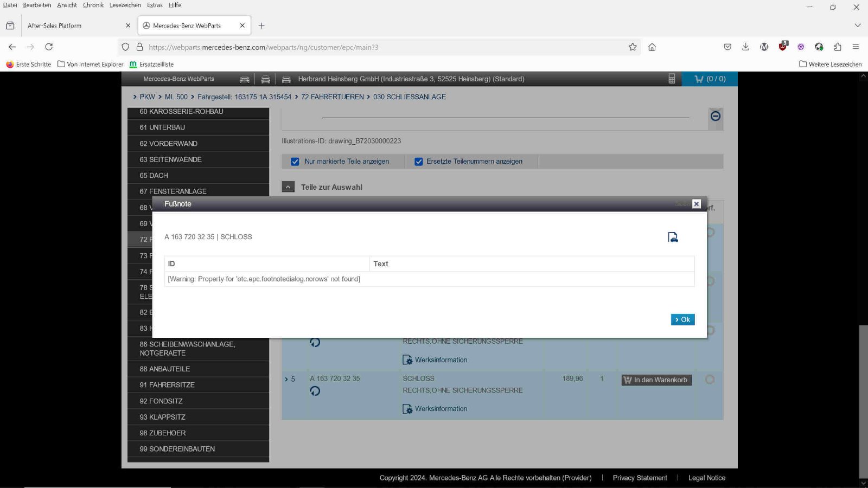The image size is (868, 488).
Task: Click the vehicle document icon in Fußnote dialog
Action: click(673, 237)
